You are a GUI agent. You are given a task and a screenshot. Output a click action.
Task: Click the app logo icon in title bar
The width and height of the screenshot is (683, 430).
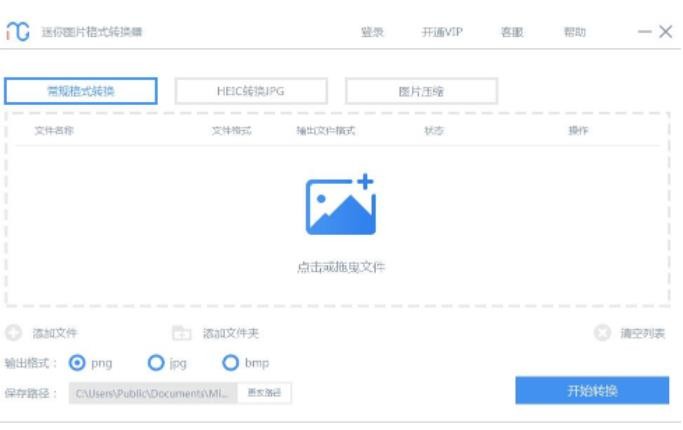[18, 31]
